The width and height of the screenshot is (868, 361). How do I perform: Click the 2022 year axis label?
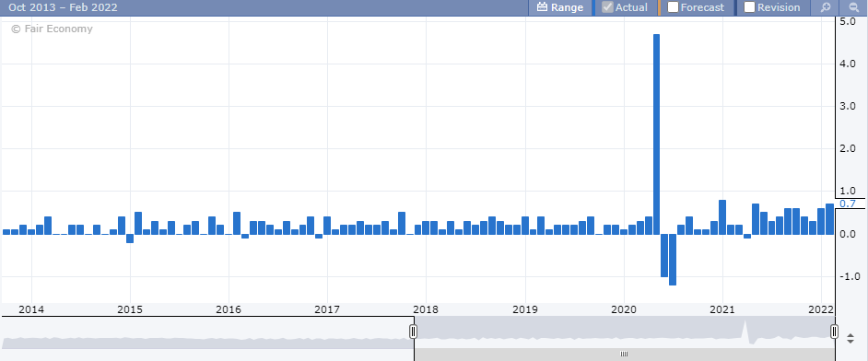(821, 309)
